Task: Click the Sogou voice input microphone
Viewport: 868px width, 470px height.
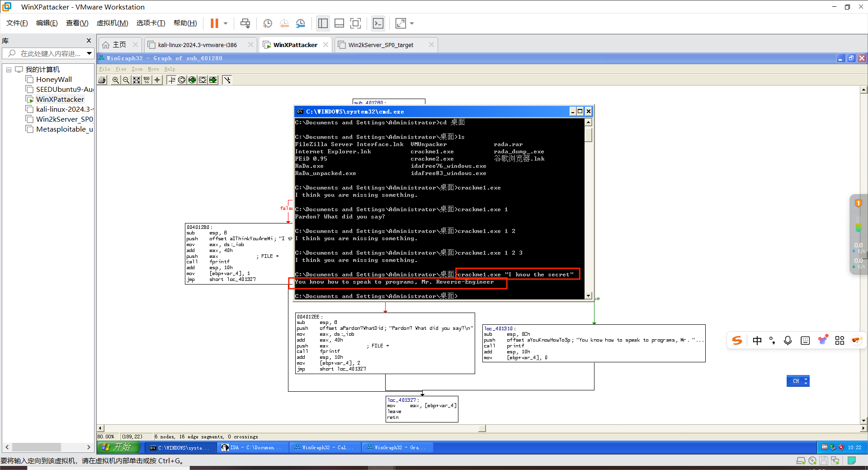Action: coord(788,341)
